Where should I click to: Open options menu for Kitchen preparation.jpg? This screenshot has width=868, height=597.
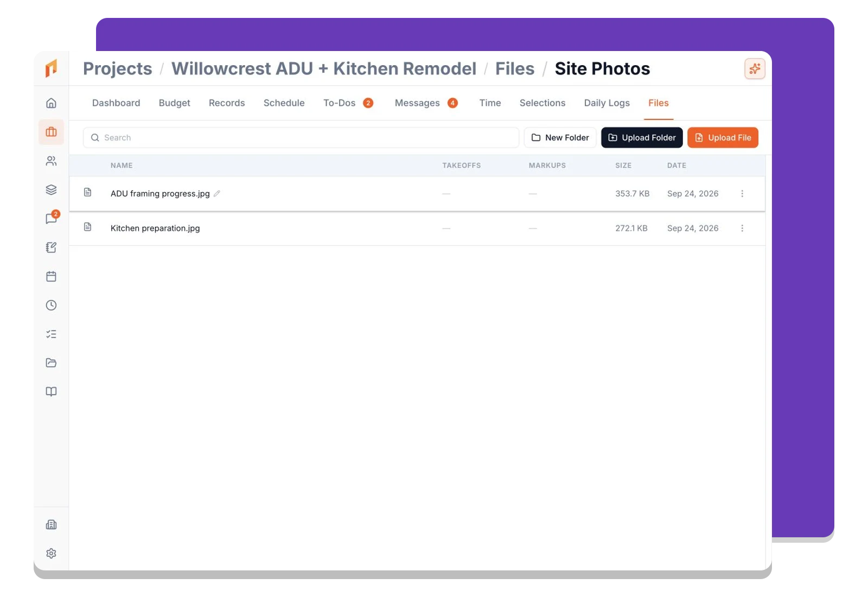pos(742,228)
